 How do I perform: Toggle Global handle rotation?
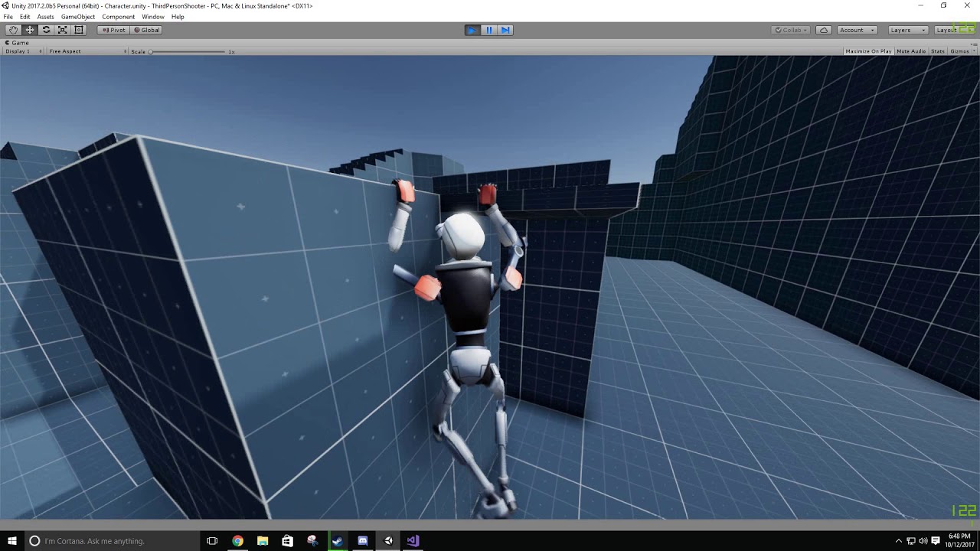146,30
